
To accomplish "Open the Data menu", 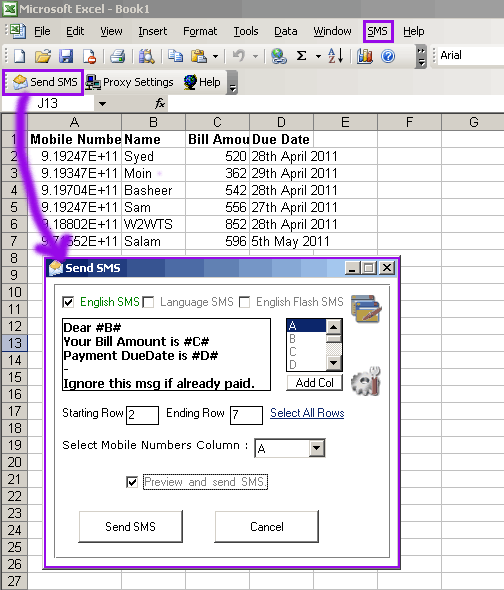I will point(285,31).
